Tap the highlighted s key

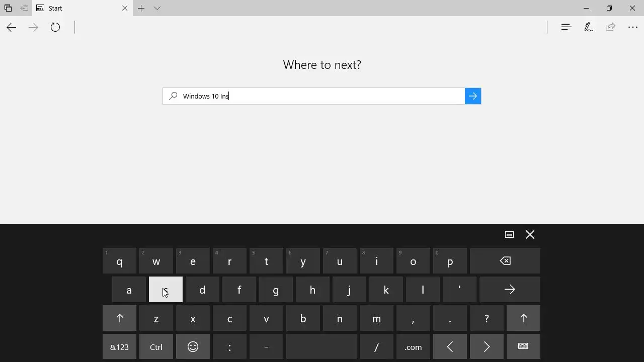(166, 290)
